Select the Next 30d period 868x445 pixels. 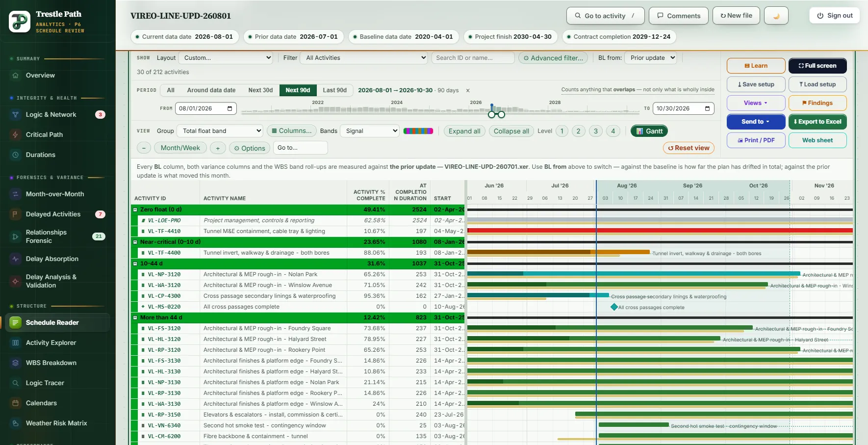pyautogui.click(x=260, y=90)
